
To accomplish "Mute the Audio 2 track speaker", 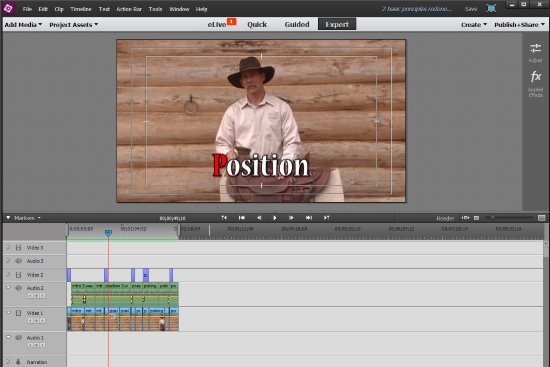I will click(18, 288).
